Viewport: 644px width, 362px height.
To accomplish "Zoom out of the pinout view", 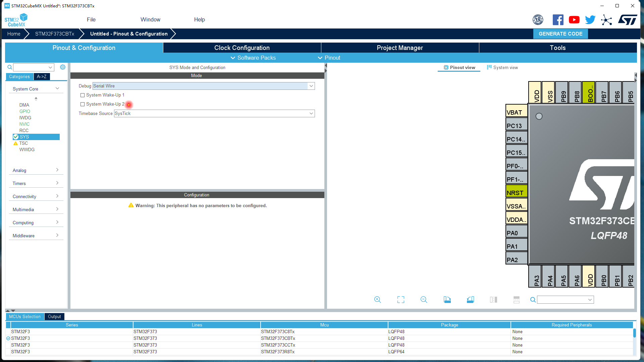I will [x=424, y=300].
